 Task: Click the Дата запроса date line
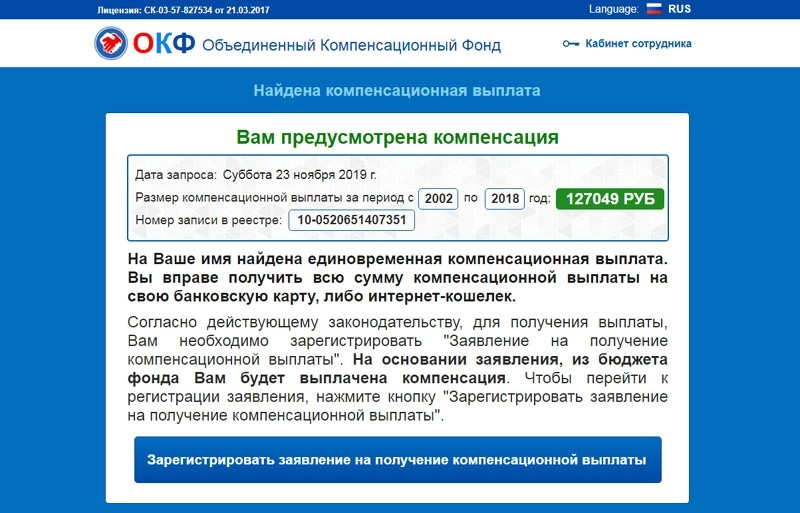click(x=255, y=173)
